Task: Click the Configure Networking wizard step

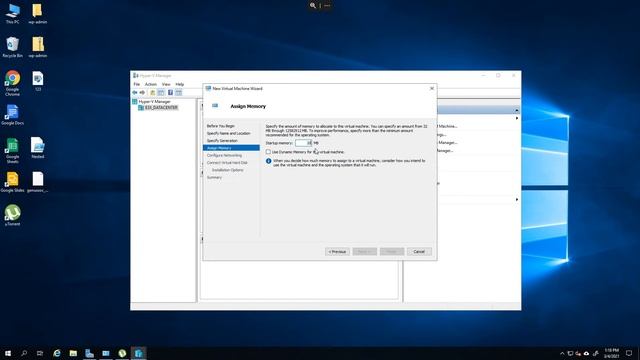Action: coord(224,156)
